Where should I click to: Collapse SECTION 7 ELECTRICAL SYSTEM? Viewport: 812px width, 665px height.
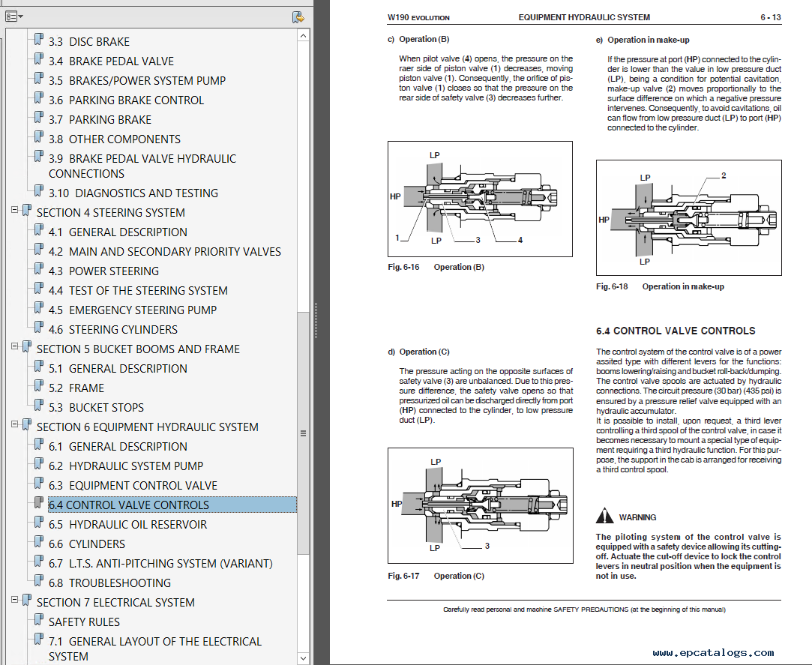tap(14, 600)
